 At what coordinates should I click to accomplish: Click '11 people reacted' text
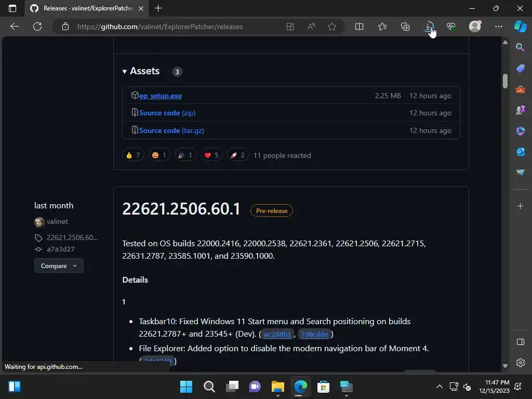click(282, 155)
